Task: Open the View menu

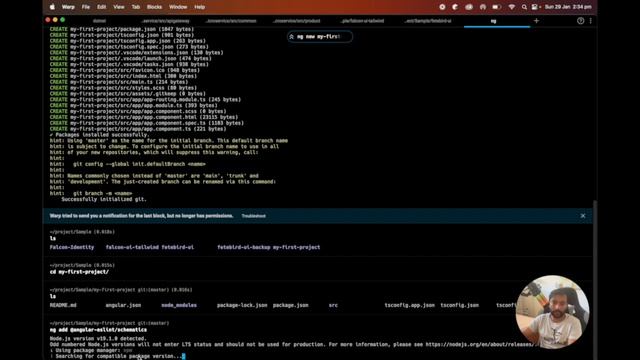Action: click(119, 7)
